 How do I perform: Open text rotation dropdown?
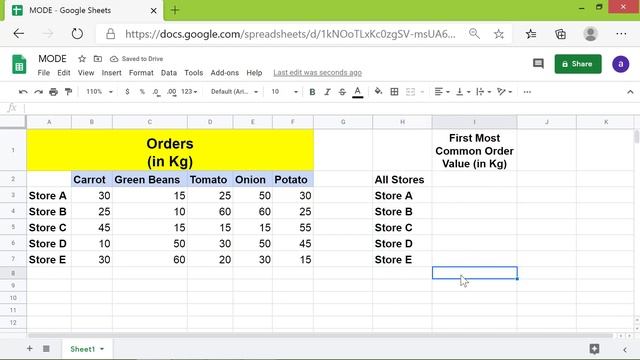point(504,92)
